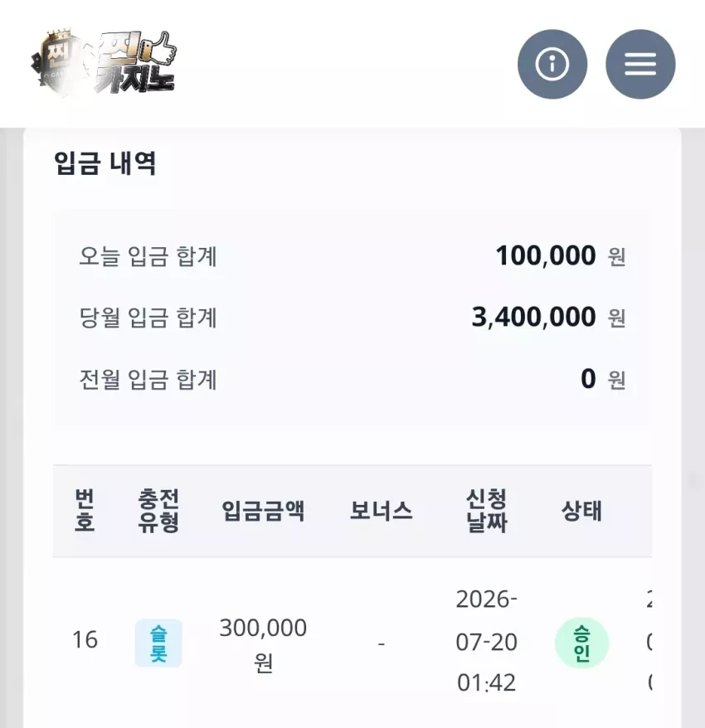The image size is (705, 728).
Task: Open the info circle icon
Action: (x=552, y=64)
